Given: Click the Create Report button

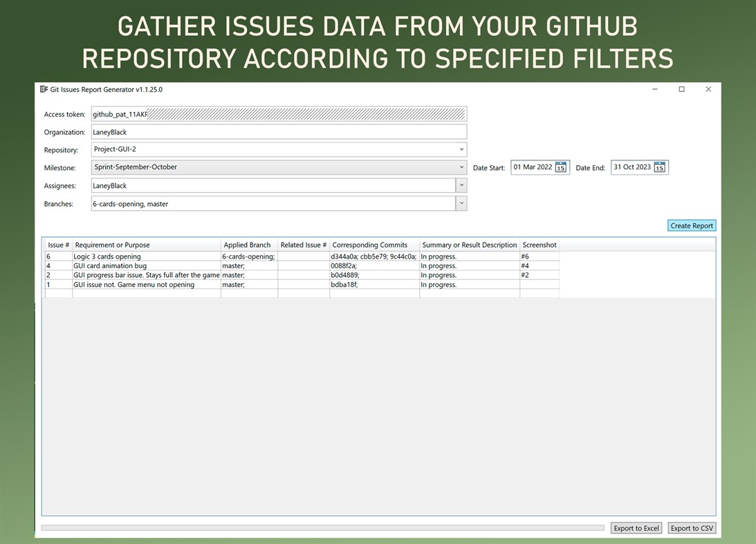Looking at the screenshot, I should [x=692, y=225].
